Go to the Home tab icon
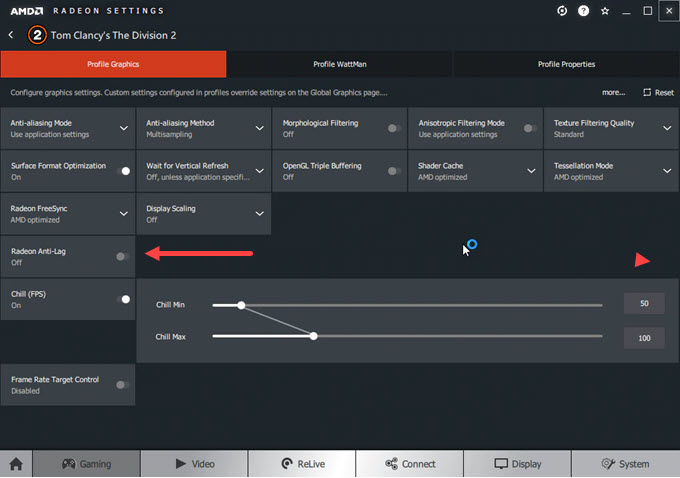Image resolution: width=680 pixels, height=478 pixels. tap(16, 464)
